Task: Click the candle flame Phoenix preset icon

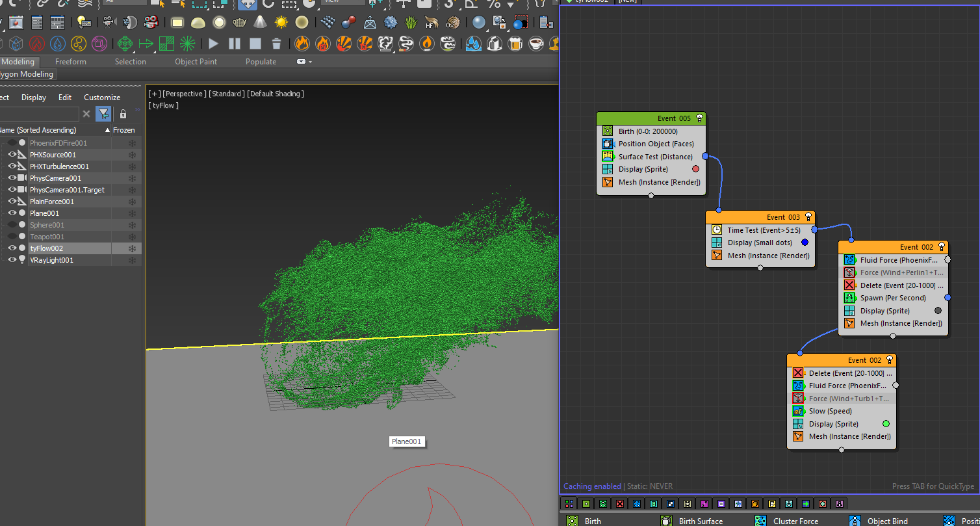Action: click(427, 44)
